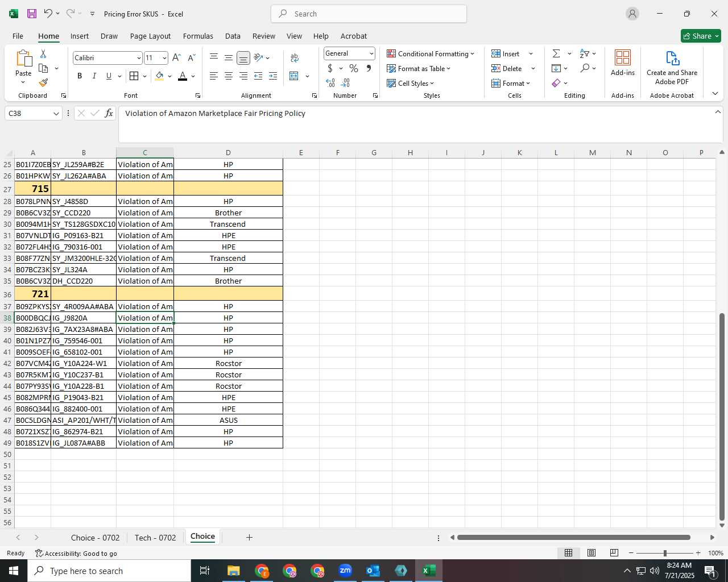Apply the yellow Fill Color swatch
728x582 pixels.
[159, 76]
